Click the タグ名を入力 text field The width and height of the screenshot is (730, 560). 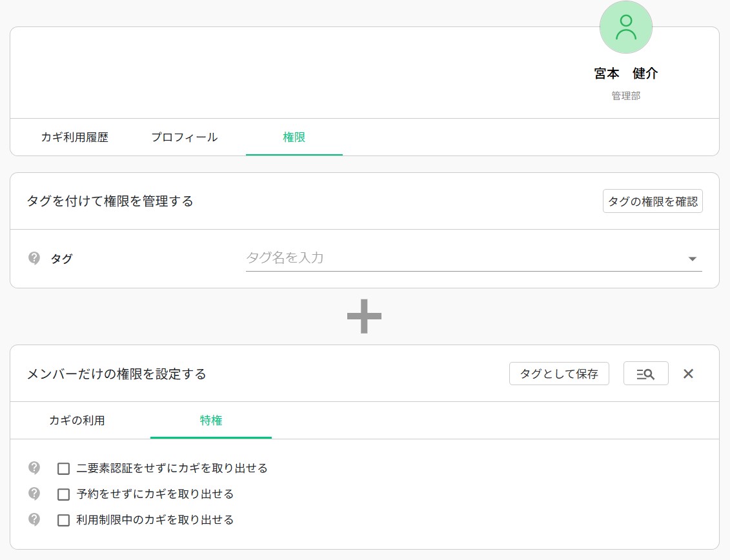pyautogui.click(x=458, y=258)
